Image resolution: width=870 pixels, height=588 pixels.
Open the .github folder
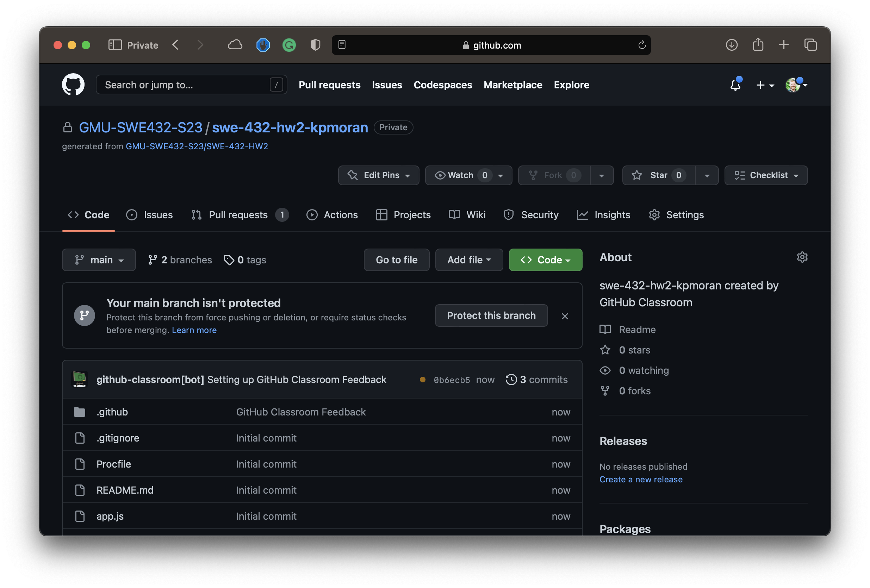(x=112, y=412)
